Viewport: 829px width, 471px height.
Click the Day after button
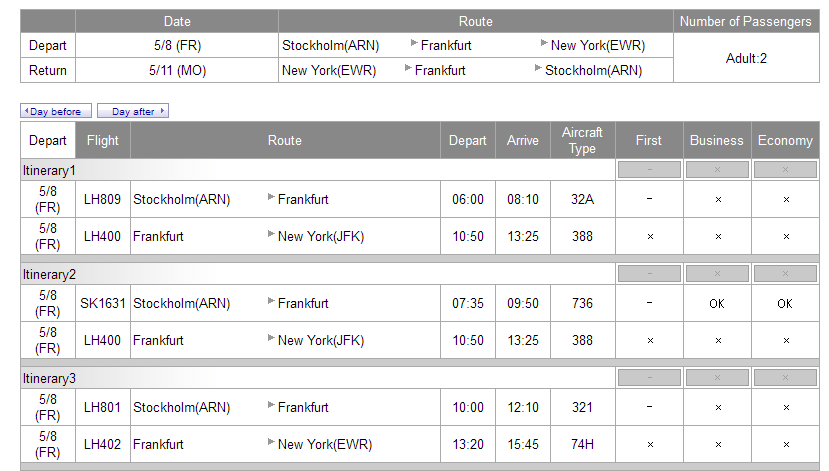(133, 111)
